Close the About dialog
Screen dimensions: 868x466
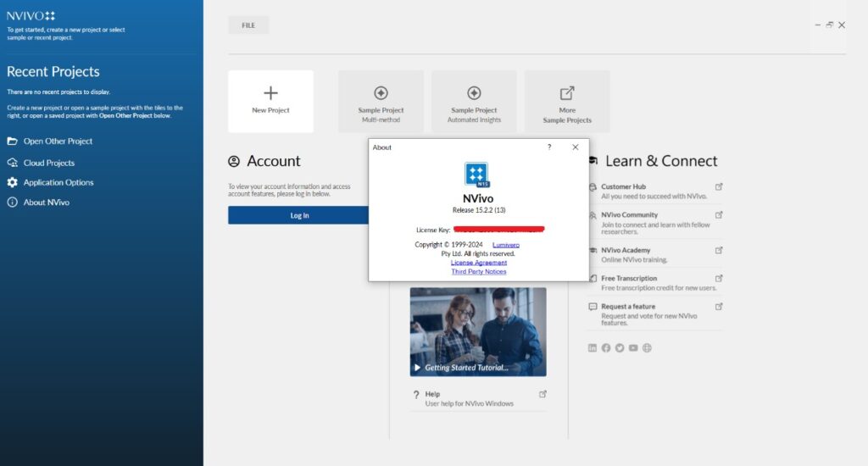click(576, 147)
